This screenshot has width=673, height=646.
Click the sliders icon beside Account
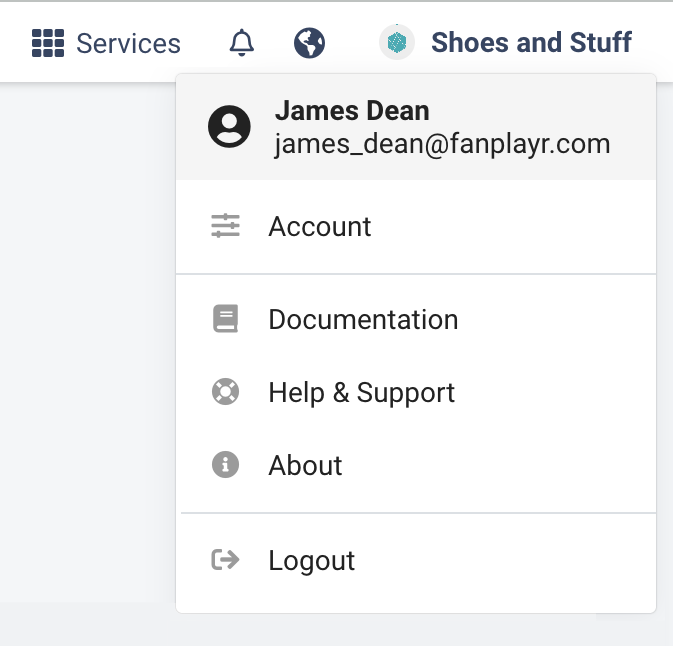(x=225, y=226)
